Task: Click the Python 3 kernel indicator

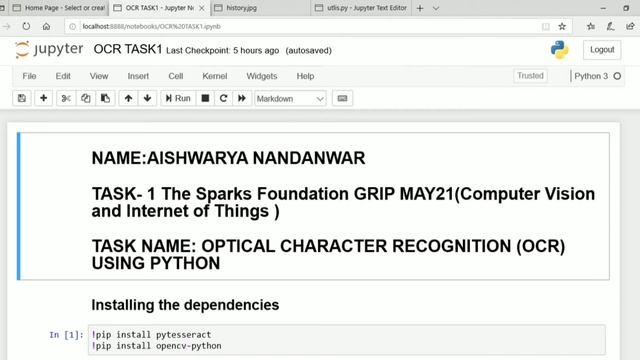Action: click(x=597, y=76)
